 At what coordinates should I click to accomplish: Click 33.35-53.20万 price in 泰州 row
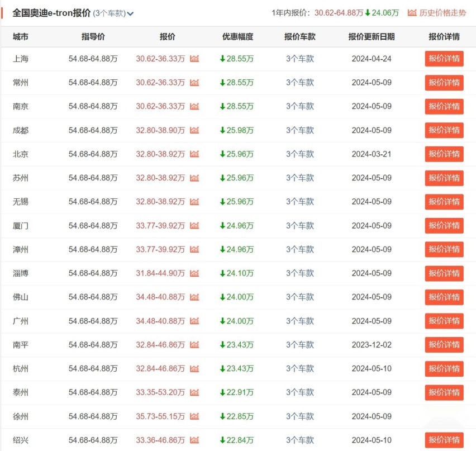(x=160, y=392)
